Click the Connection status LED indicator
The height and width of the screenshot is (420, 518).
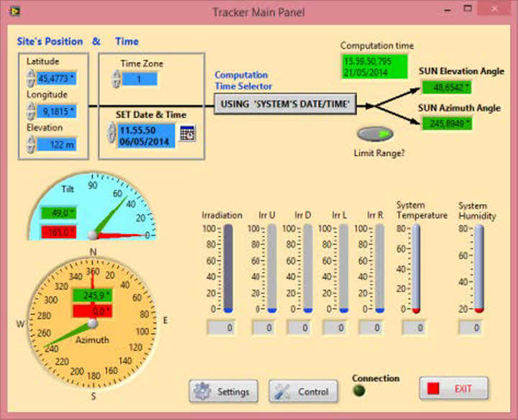(358, 391)
